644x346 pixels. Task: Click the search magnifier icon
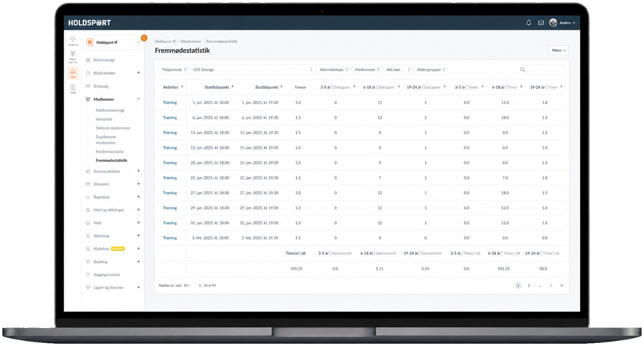pyautogui.click(x=523, y=70)
